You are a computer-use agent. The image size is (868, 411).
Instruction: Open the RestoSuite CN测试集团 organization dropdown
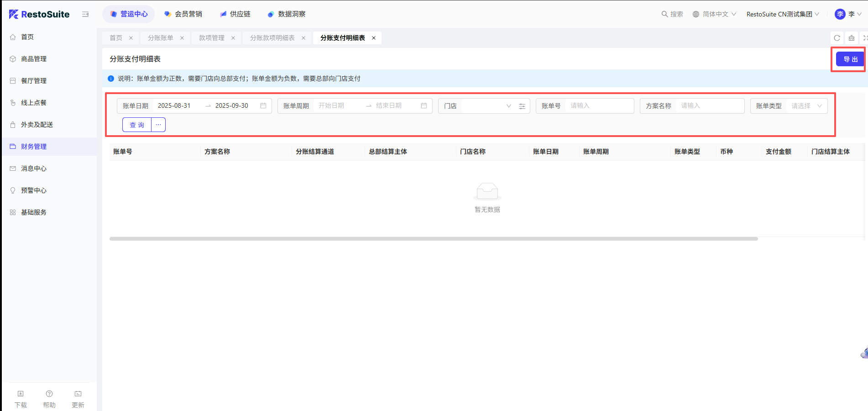click(783, 14)
